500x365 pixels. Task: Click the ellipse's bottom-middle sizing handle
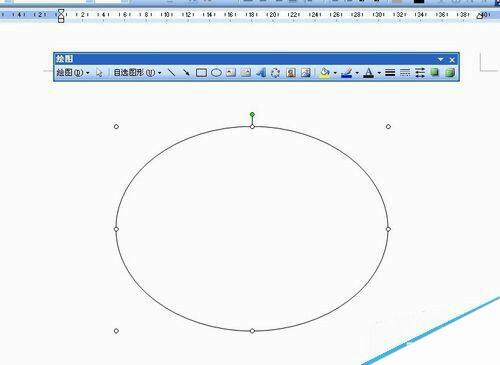(252, 331)
